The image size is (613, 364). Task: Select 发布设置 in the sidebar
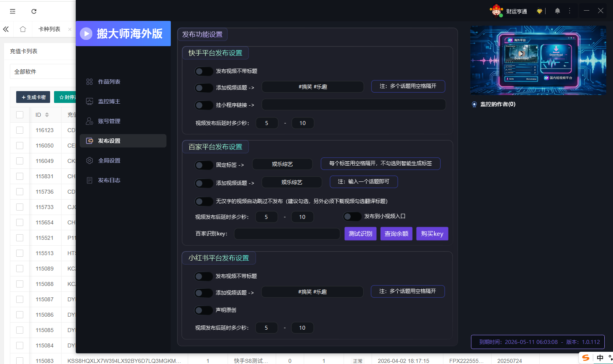click(x=123, y=141)
